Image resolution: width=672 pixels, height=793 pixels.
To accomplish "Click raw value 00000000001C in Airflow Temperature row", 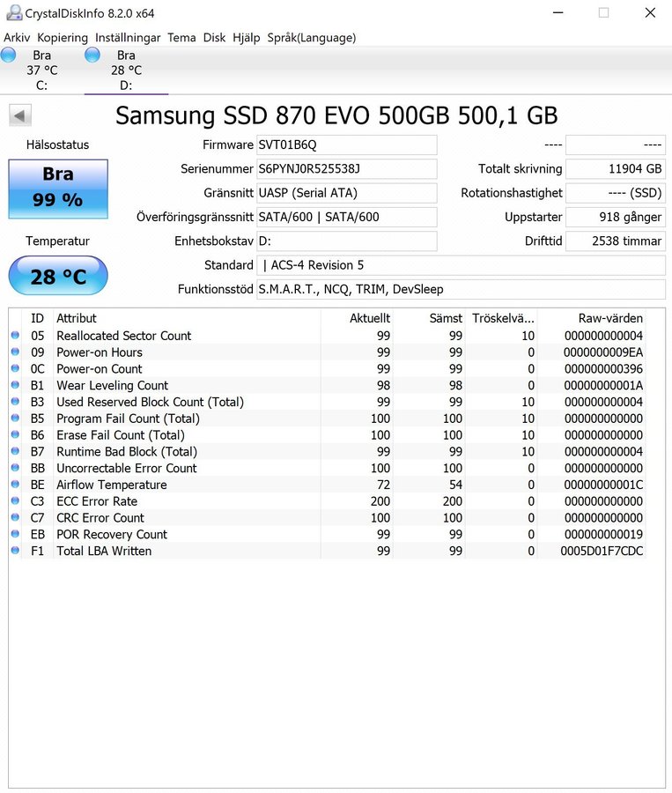I will pyautogui.click(x=603, y=485).
